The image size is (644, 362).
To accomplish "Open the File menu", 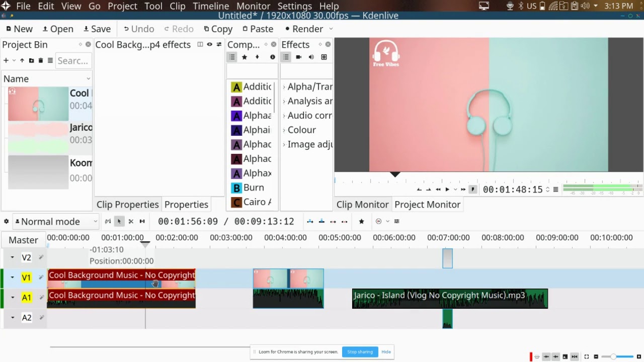I will (23, 6).
